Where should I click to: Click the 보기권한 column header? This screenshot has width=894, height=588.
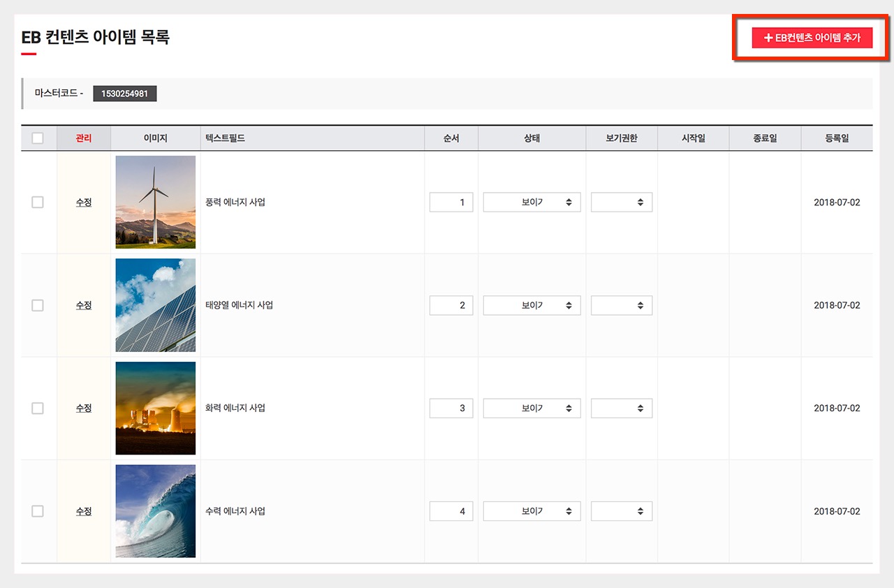(622, 138)
